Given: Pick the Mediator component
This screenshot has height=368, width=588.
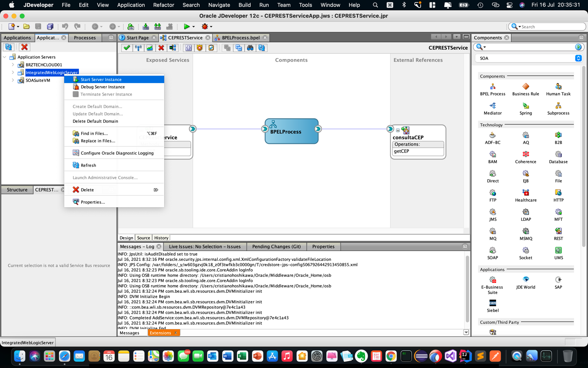Looking at the screenshot, I should click(492, 105).
